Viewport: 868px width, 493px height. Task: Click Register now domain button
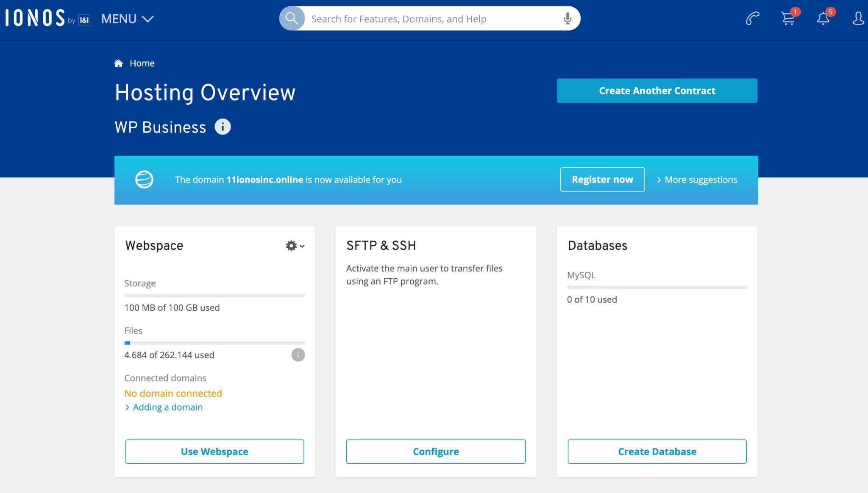point(602,179)
